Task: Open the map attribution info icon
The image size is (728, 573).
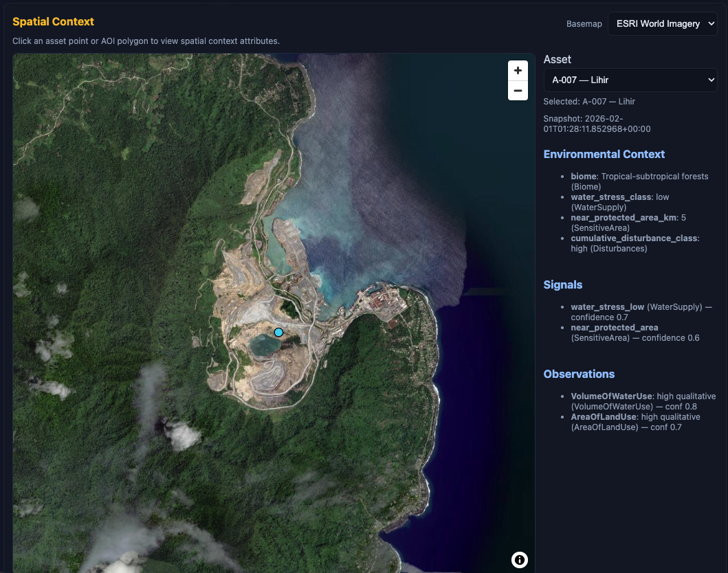Action: coord(519,560)
